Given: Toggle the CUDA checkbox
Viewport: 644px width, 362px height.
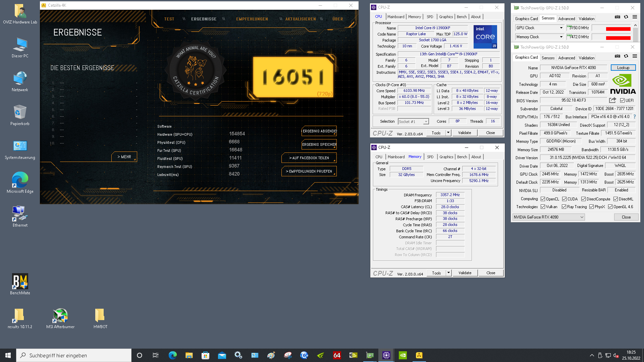Looking at the screenshot, I should click(x=565, y=199).
